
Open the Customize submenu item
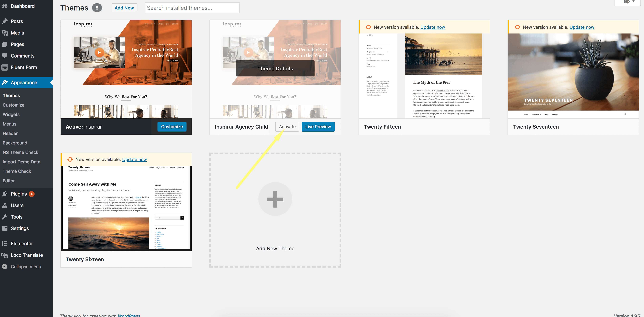tap(14, 105)
